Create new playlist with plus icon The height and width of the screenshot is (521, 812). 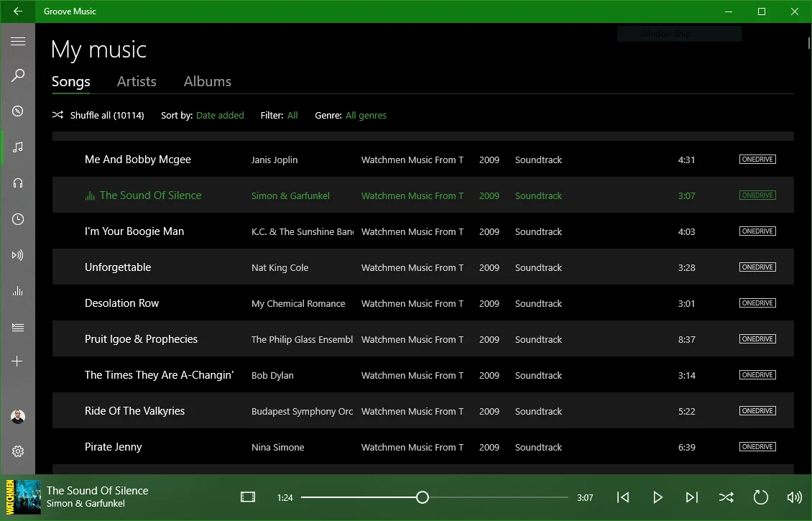pos(17,361)
